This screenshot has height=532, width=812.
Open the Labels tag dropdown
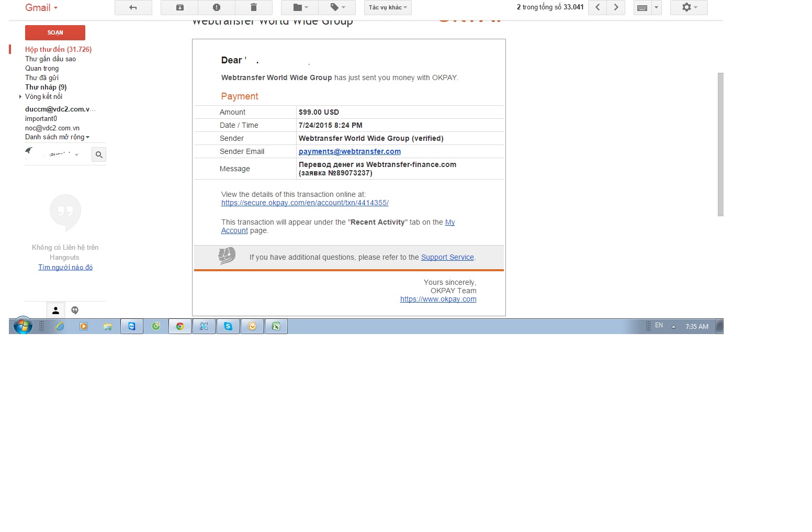tap(337, 7)
